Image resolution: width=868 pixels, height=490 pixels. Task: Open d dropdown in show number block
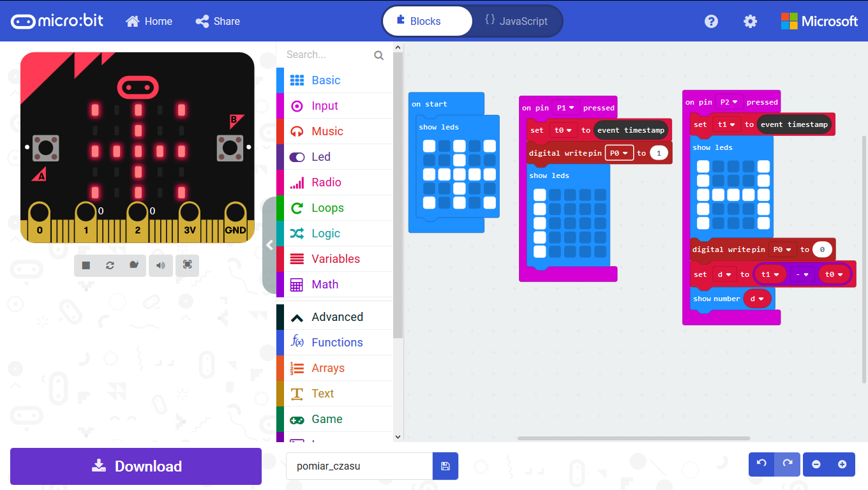coord(757,299)
